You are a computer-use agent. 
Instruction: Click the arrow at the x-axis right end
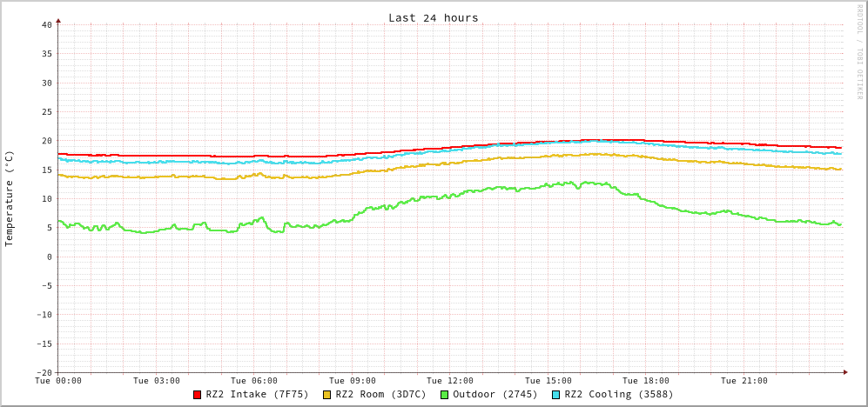click(844, 372)
